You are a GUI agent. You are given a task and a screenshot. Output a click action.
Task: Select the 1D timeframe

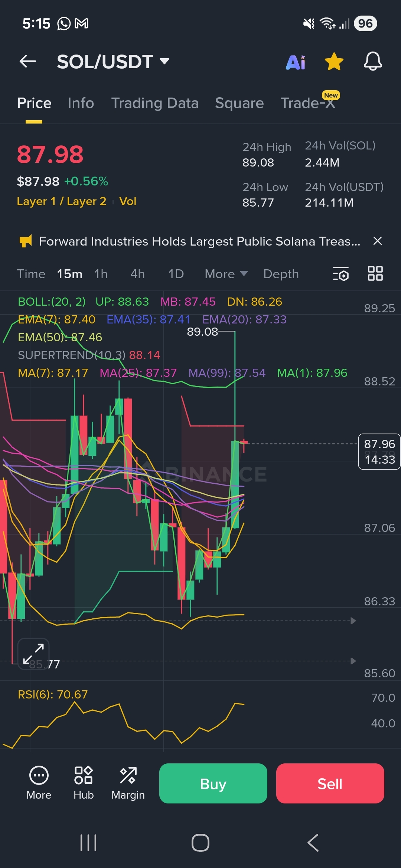(176, 274)
